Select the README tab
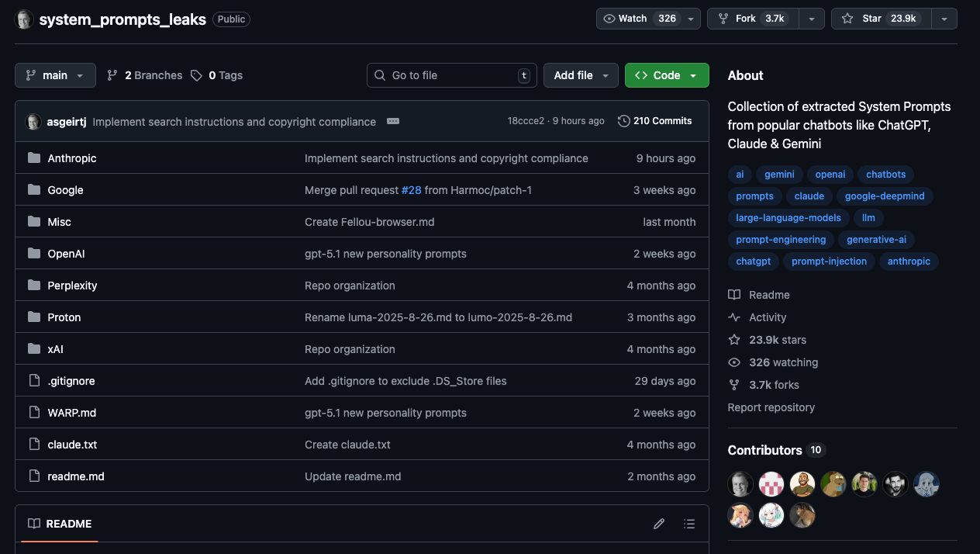The width and height of the screenshot is (980, 554). [x=60, y=524]
